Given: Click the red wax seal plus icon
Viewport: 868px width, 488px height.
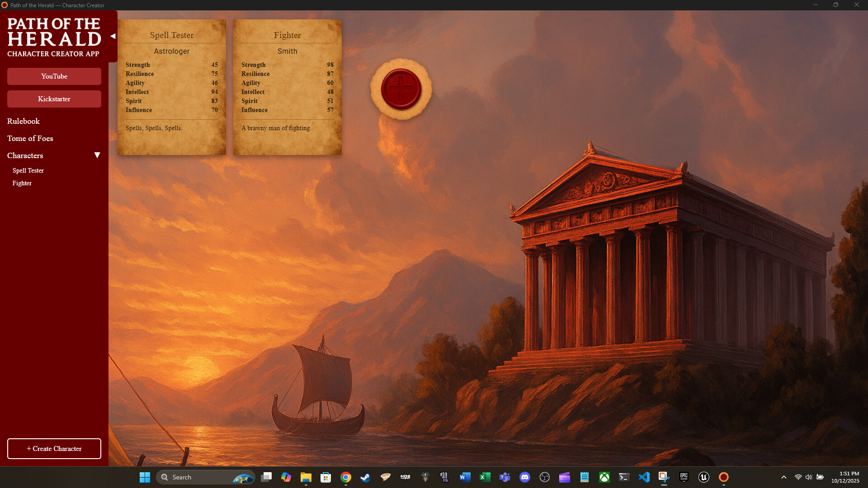Looking at the screenshot, I should pyautogui.click(x=400, y=89).
